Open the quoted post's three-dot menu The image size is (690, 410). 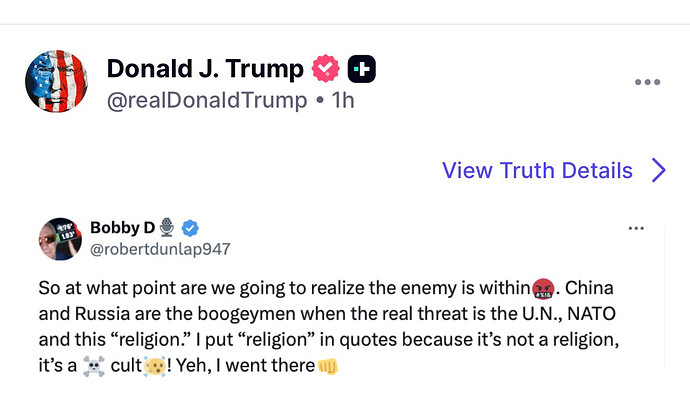(635, 229)
